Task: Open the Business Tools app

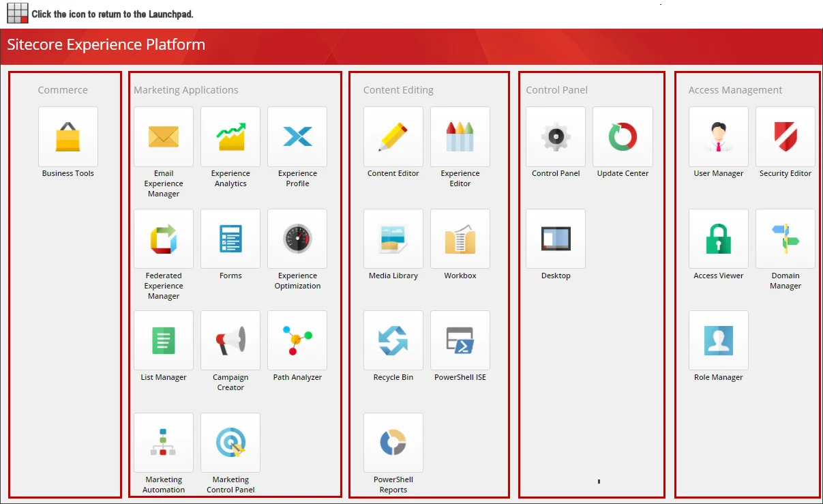Action: [x=68, y=136]
